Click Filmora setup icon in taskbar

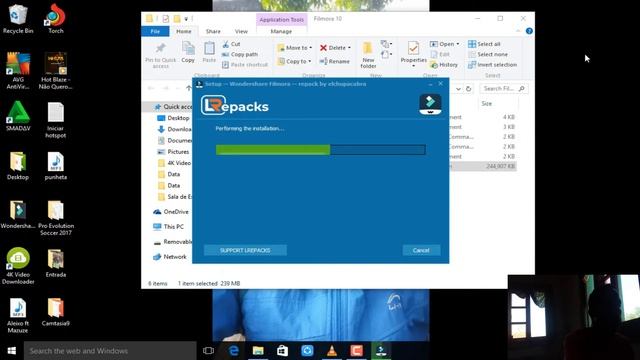click(381, 351)
